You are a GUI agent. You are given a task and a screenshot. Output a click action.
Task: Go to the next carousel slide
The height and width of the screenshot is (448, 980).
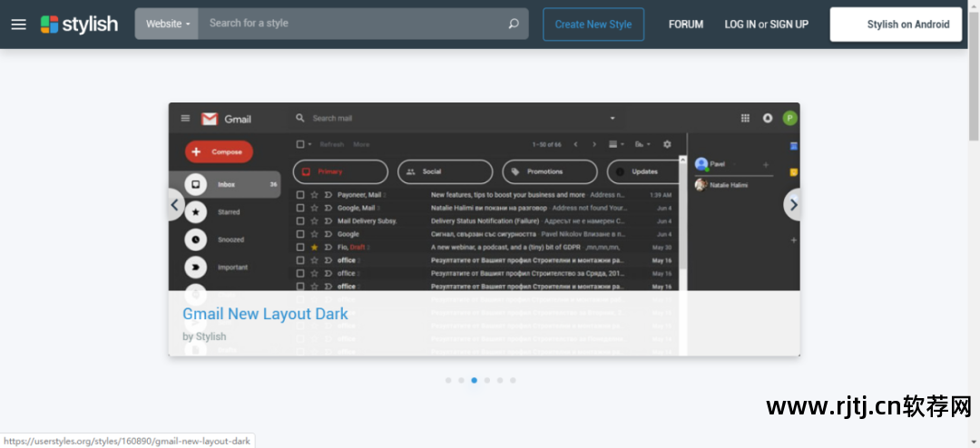[793, 204]
